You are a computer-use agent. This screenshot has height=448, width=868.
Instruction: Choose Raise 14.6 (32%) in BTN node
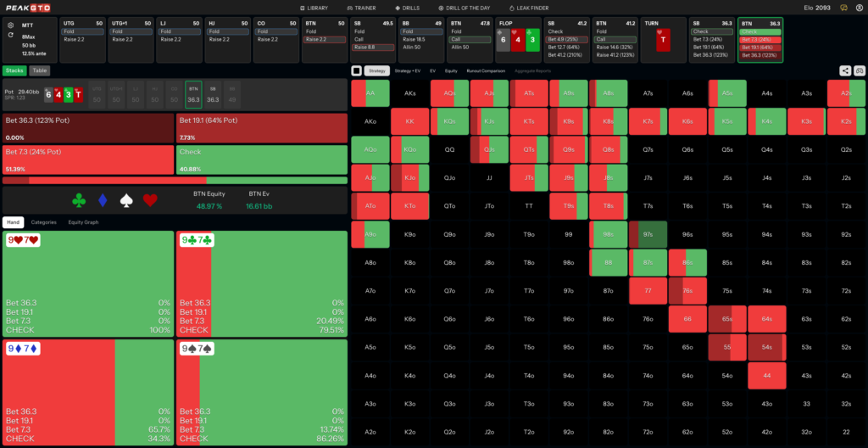[615, 48]
